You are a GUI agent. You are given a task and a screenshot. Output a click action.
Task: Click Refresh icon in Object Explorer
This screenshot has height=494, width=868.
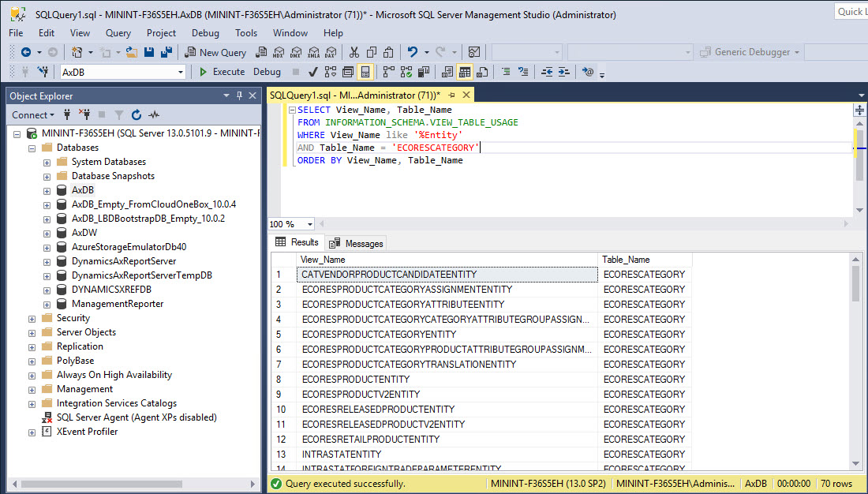[x=137, y=115]
